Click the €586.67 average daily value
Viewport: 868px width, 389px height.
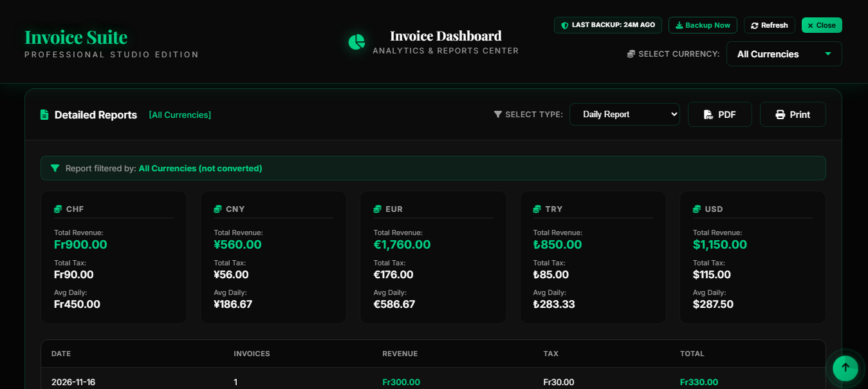[x=394, y=304]
